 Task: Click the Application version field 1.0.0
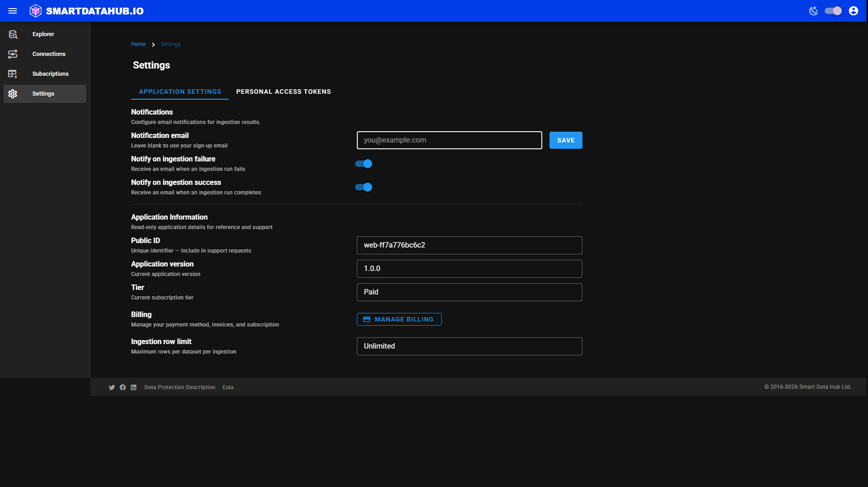[x=470, y=269]
